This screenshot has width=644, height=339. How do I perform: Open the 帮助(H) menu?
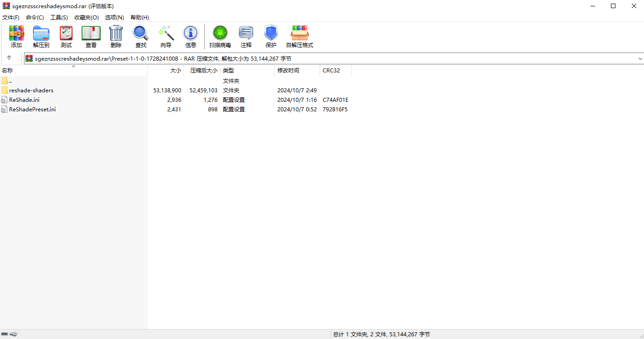point(140,17)
